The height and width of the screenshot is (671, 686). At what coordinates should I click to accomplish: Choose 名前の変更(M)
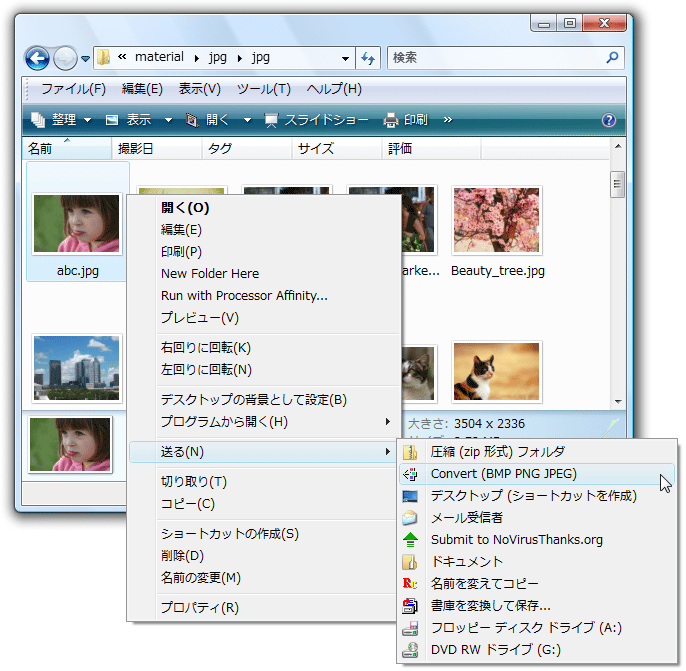[264, 578]
